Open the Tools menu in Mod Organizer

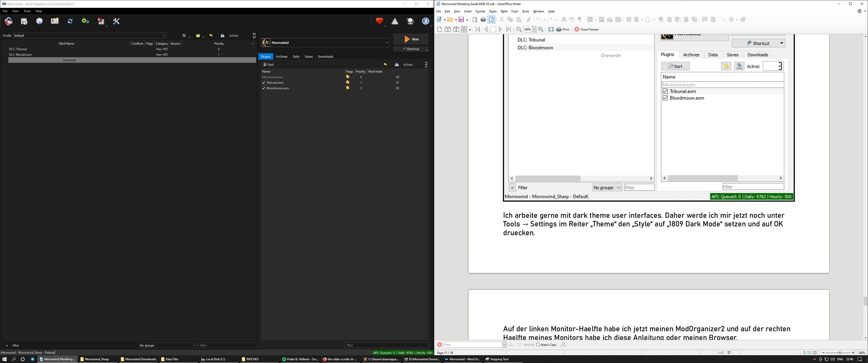27,11
